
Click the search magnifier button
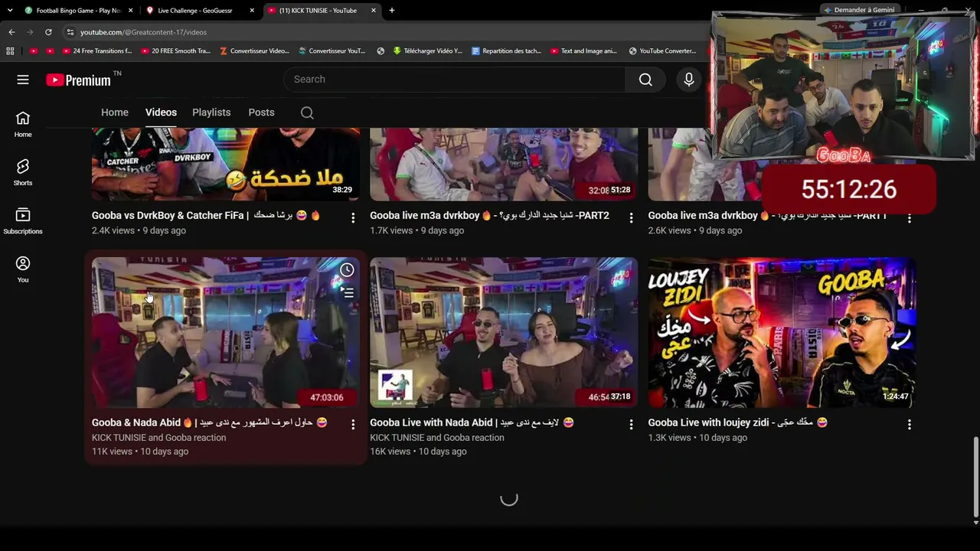(x=645, y=80)
